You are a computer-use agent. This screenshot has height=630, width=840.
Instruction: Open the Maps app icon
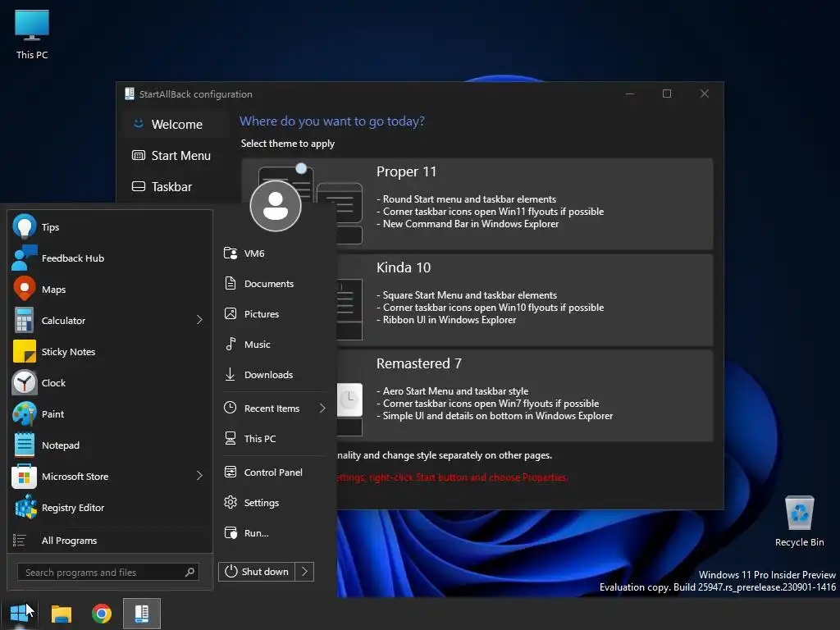click(x=24, y=289)
